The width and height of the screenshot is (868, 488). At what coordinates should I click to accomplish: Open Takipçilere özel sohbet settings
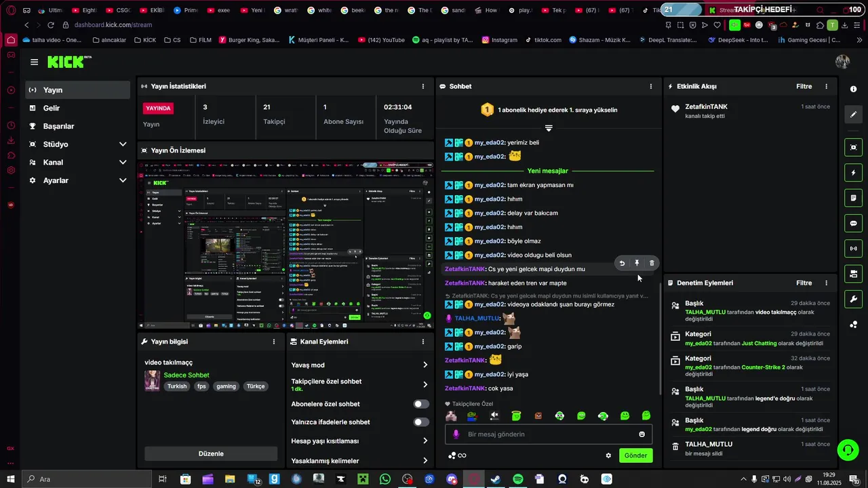pyautogui.click(x=359, y=384)
